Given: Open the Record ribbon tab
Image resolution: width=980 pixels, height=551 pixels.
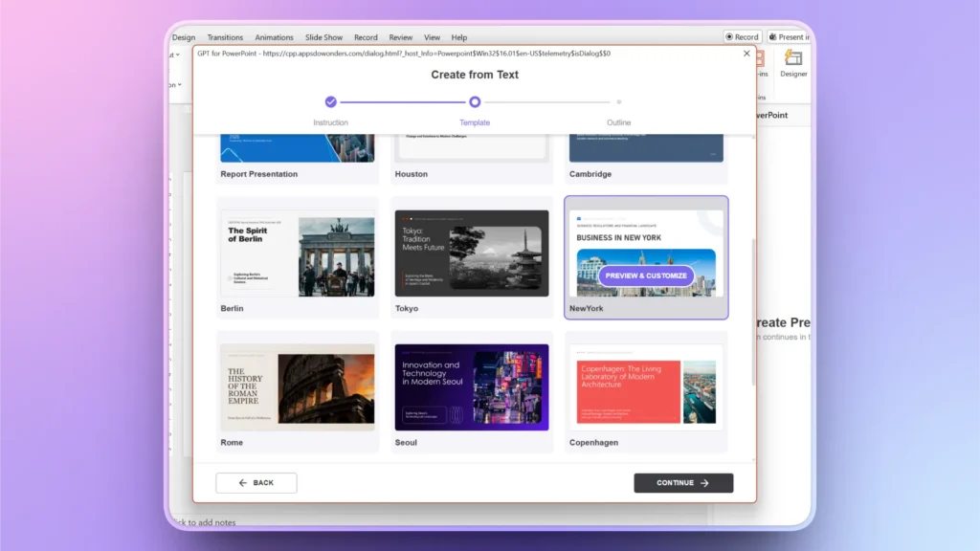Looking at the screenshot, I should point(366,37).
